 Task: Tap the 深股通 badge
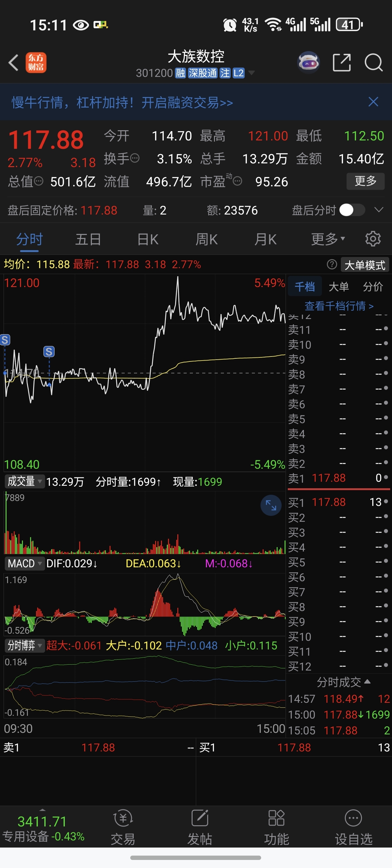point(203,73)
